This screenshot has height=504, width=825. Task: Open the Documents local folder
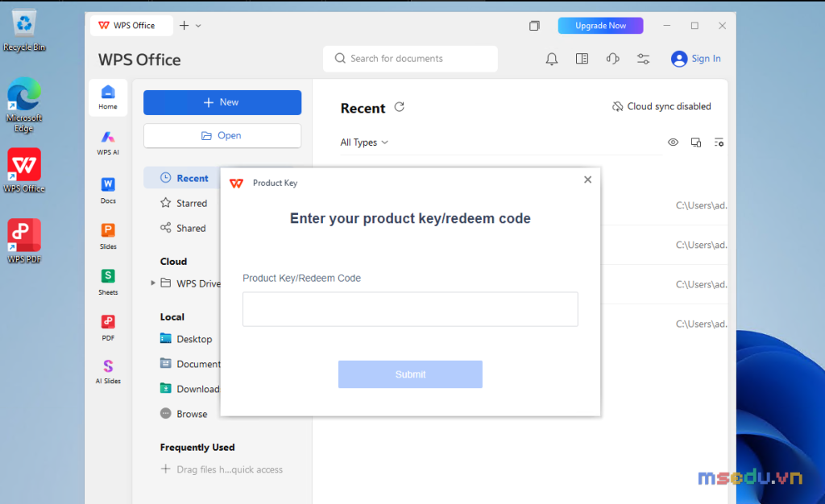coord(190,364)
